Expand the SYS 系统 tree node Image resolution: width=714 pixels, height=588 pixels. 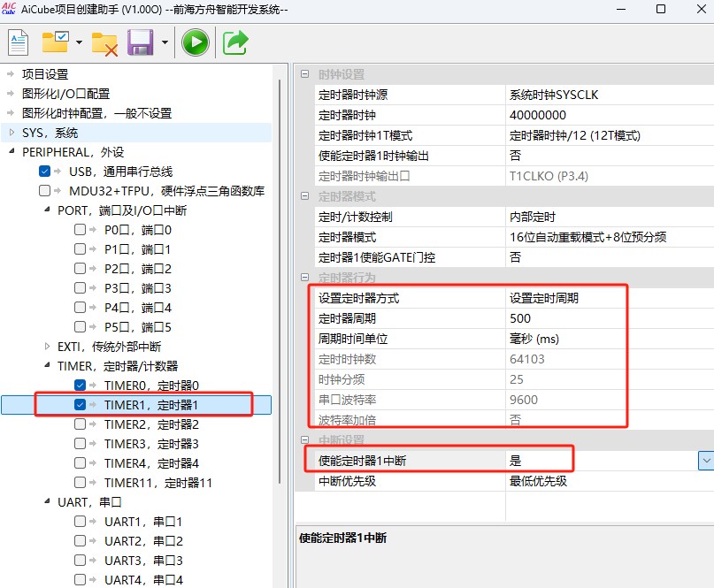[x=12, y=133]
